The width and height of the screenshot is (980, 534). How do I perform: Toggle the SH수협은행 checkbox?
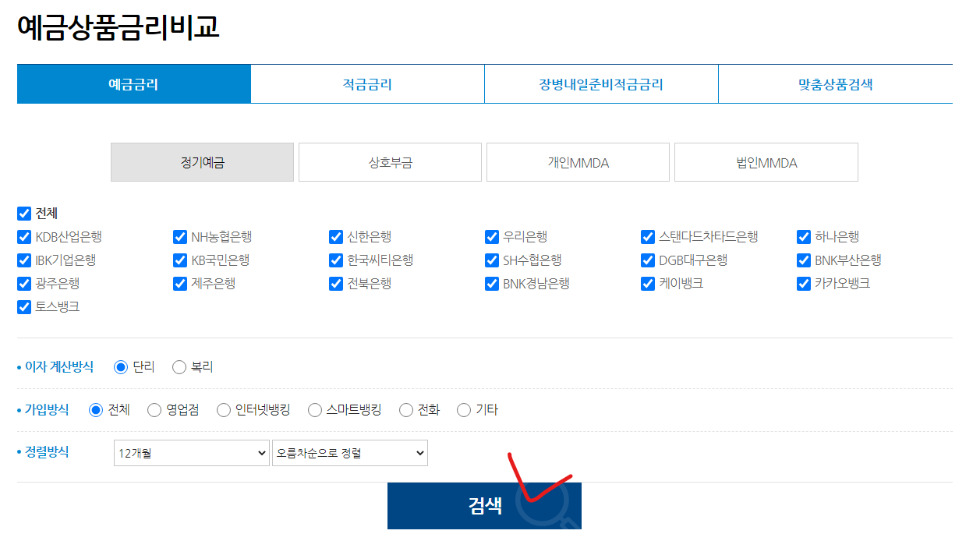point(492,260)
